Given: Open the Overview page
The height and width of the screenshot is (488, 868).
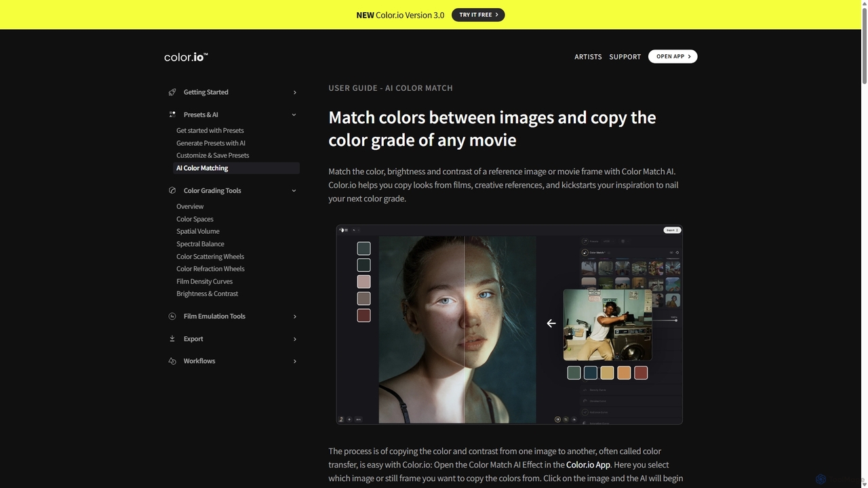Looking at the screenshot, I should point(190,207).
